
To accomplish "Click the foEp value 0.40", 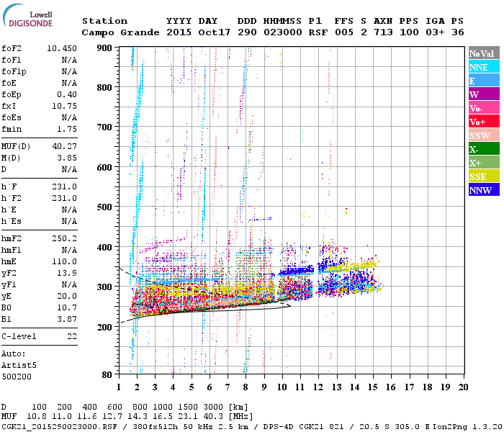I will pos(67,94).
